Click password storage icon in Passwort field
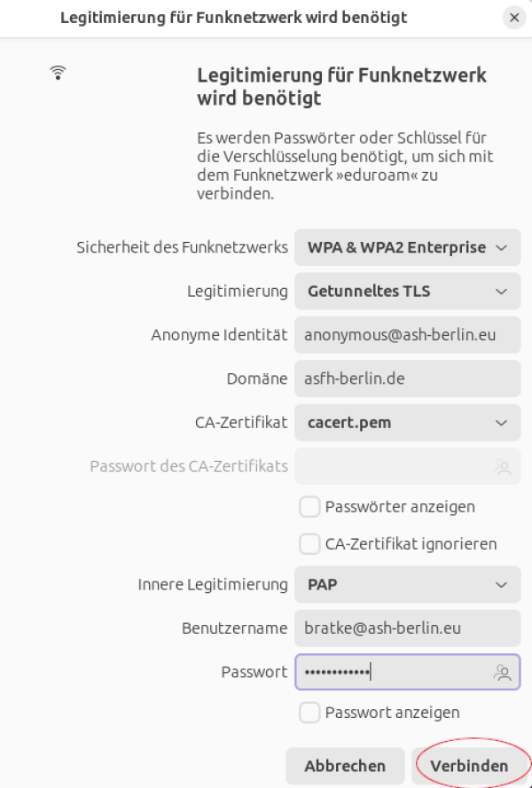 pyautogui.click(x=503, y=673)
